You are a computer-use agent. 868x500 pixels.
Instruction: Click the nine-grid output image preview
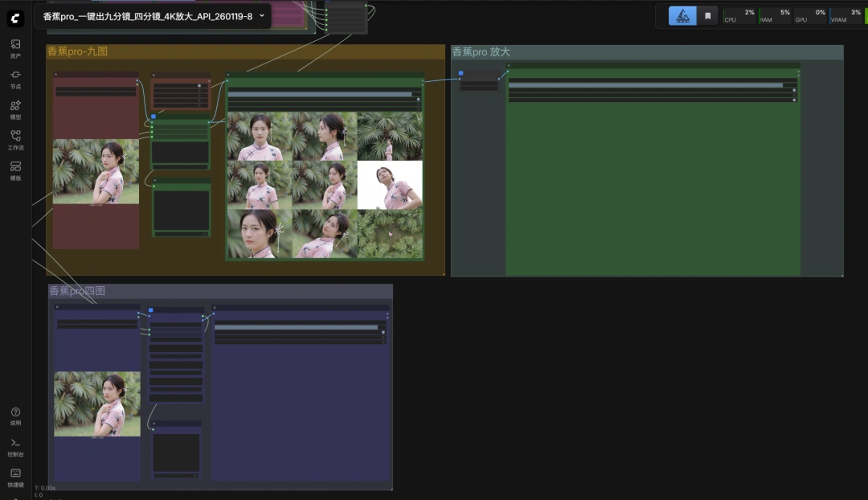point(324,185)
